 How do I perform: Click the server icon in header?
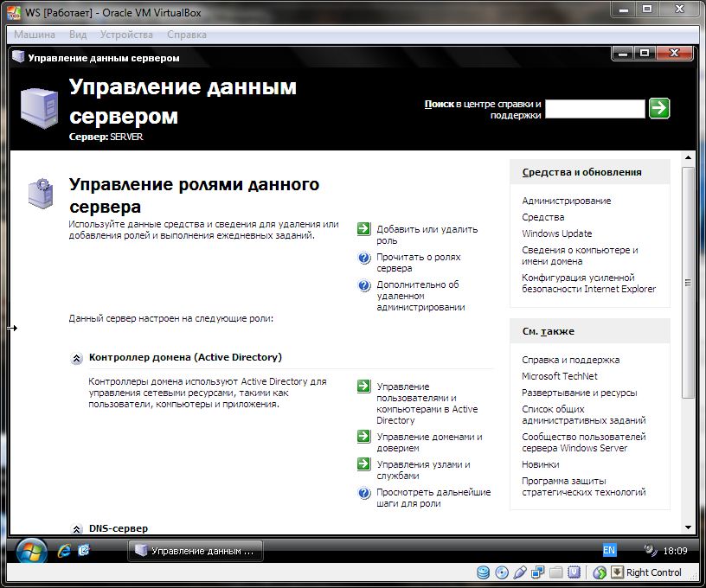[x=40, y=108]
